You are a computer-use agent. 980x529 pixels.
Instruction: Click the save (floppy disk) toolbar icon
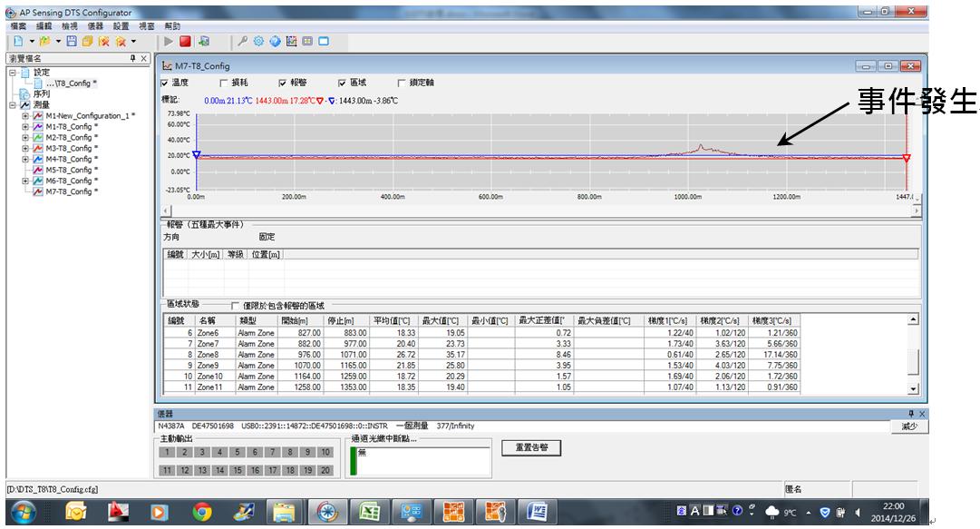coord(72,42)
